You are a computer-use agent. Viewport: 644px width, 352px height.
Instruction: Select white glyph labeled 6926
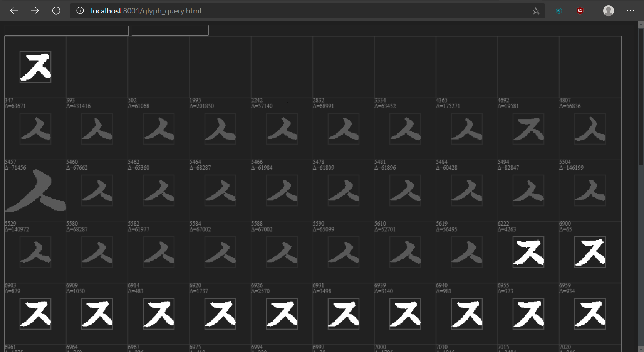point(282,314)
